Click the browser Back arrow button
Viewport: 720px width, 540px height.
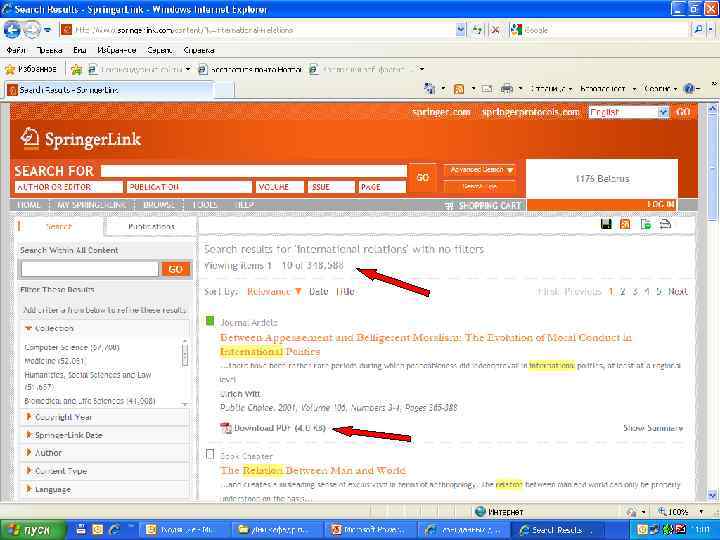[12, 30]
